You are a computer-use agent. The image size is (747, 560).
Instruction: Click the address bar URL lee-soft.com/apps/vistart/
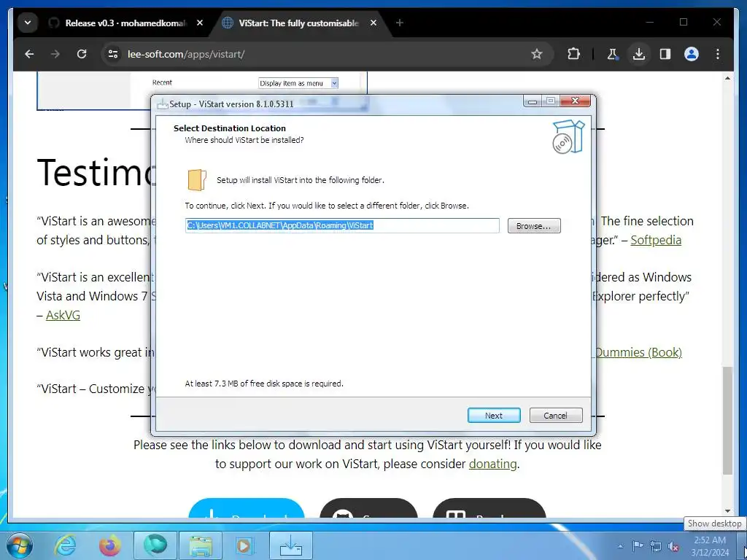(x=186, y=54)
